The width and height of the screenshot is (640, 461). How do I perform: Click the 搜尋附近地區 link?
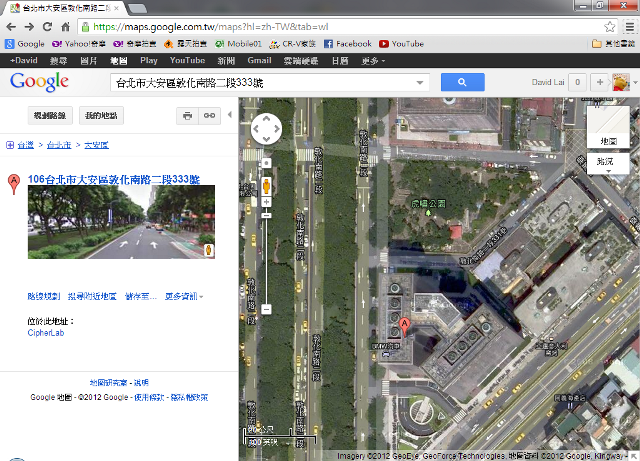point(92,296)
